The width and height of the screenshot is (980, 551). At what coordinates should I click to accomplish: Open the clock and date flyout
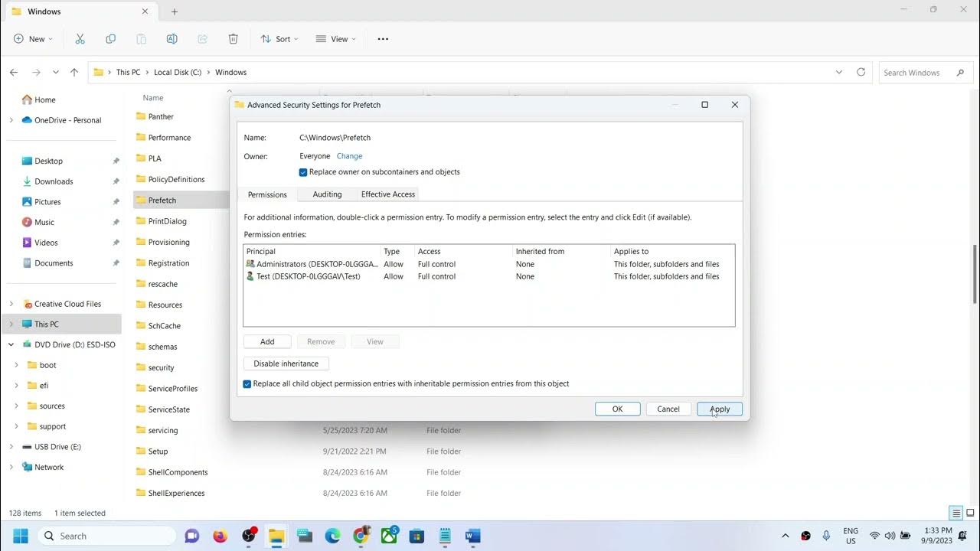click(937, 536)
